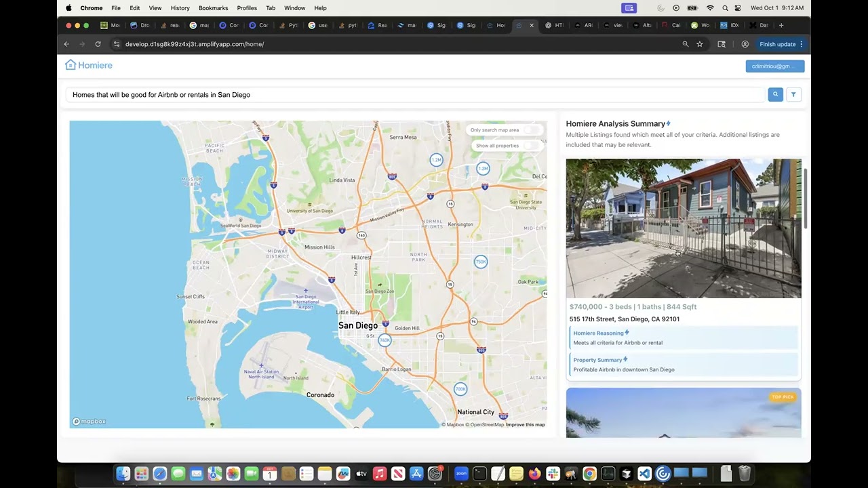The image size is (868, 488).
Task: Click the Finish update button
Action: (777, 44)
